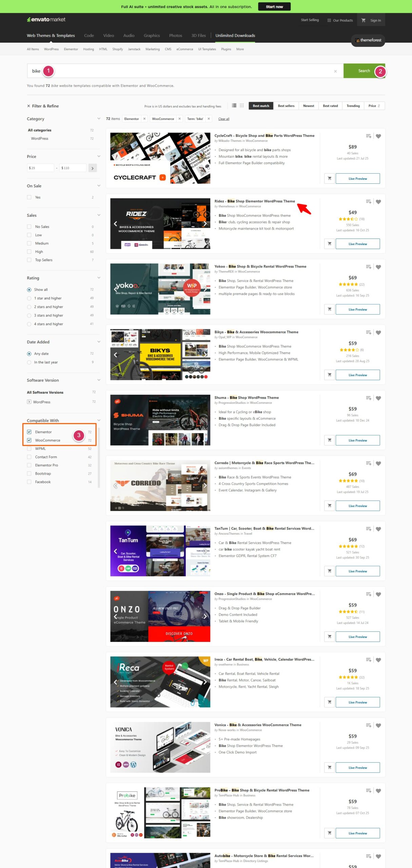Switch to list view layout icon
The image size is (412, 868).
234,105
